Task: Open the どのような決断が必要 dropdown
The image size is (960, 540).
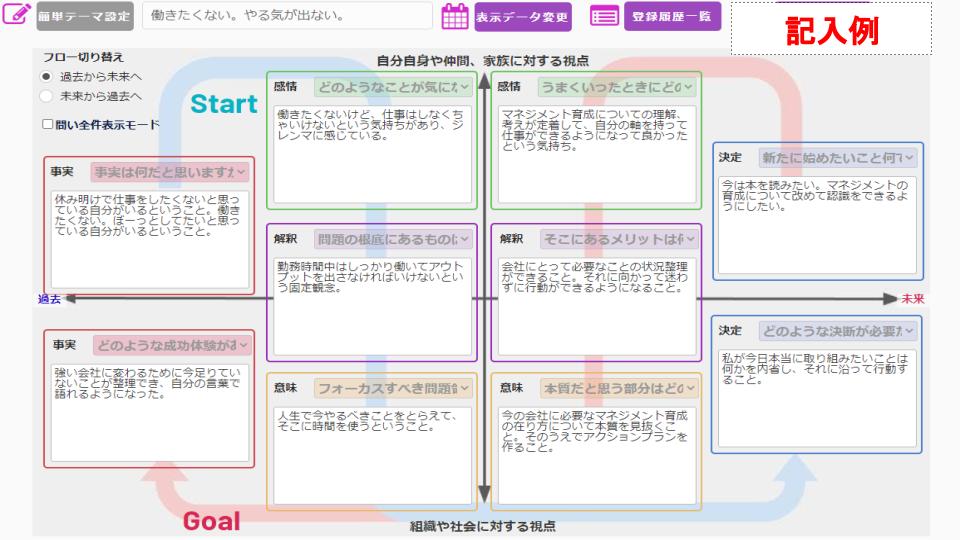Action: [836, 331]
